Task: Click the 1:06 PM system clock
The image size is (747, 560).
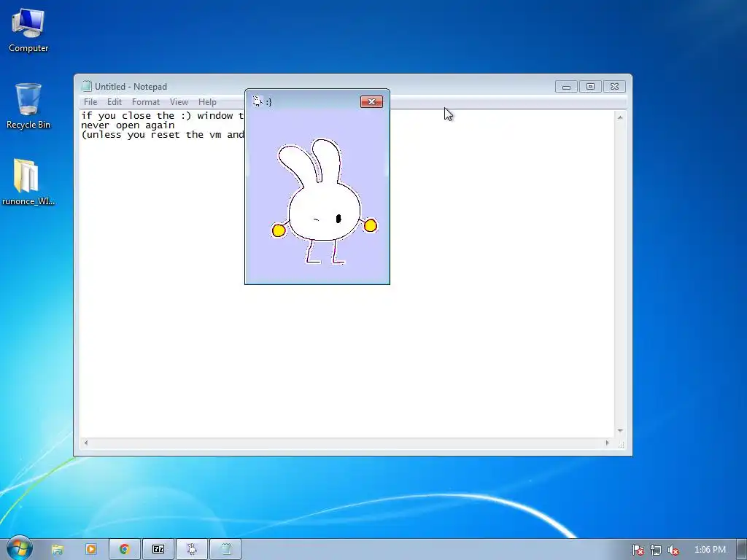Action: click(710, 550)
